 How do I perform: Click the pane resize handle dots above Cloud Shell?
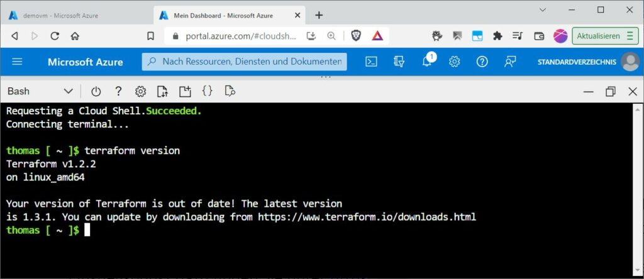[x=325, y=77]
